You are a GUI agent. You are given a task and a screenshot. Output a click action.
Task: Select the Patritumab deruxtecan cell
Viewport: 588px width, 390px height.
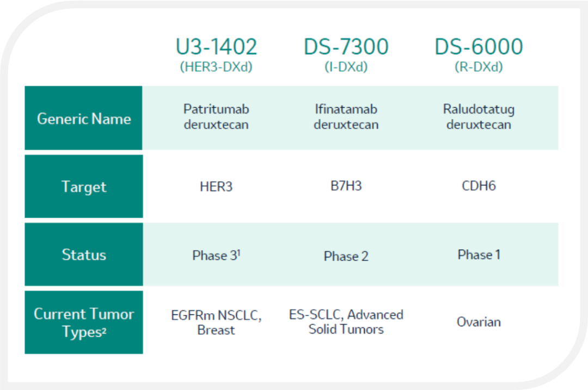pyautogui.click(x=216, y=117)
